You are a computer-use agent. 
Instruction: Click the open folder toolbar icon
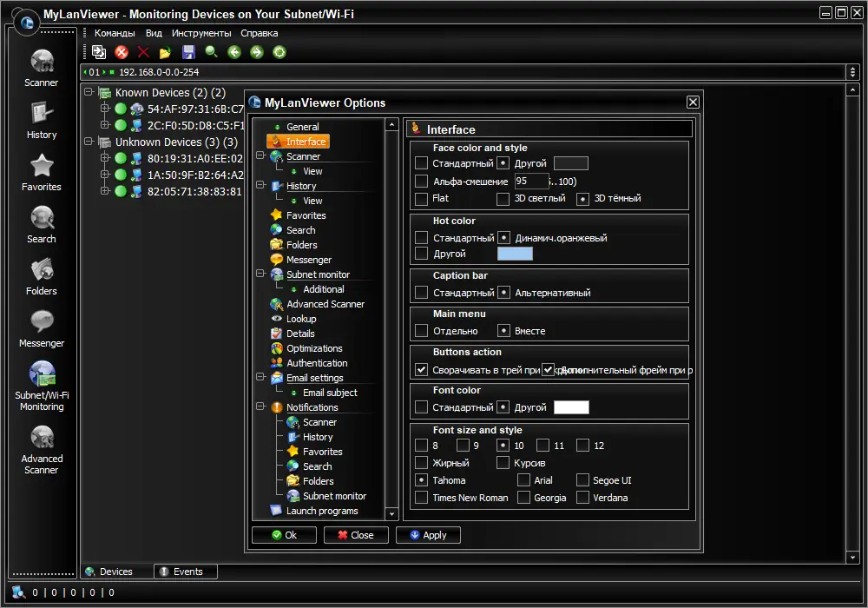(x=166, y=52)
